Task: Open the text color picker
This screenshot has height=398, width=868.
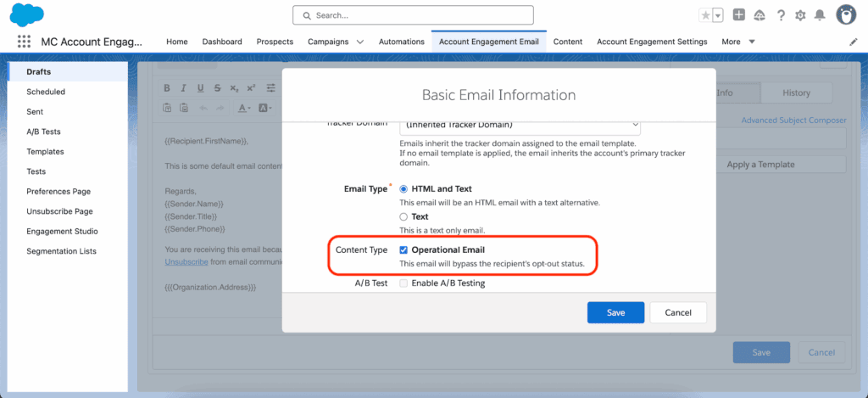Action: pyautogui.click(x=244, y=108)
